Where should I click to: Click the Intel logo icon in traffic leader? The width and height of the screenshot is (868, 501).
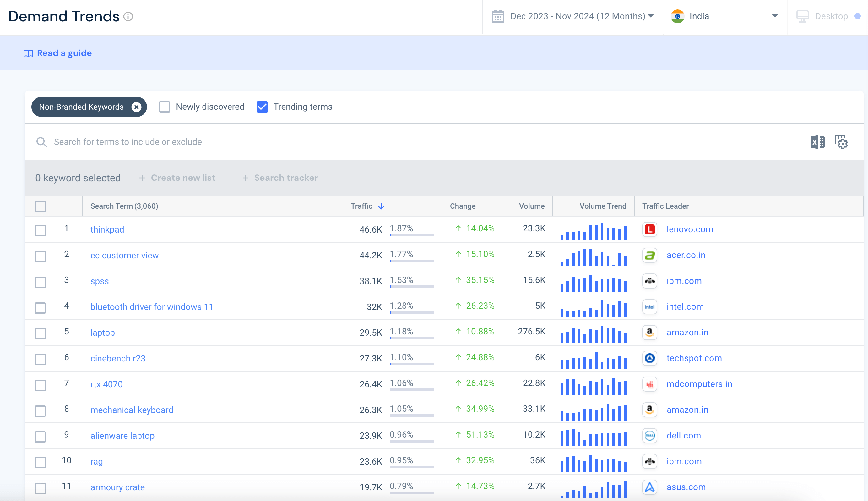coord(649,306)
